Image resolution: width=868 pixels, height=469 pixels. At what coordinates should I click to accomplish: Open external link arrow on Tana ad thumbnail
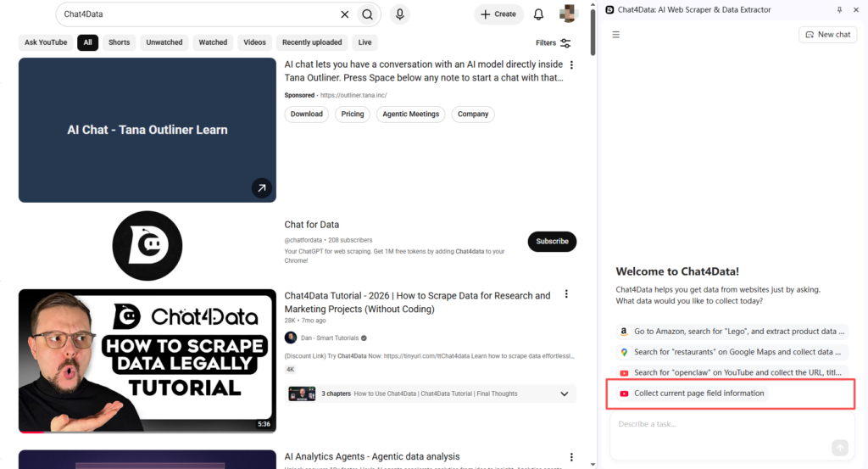262,187
